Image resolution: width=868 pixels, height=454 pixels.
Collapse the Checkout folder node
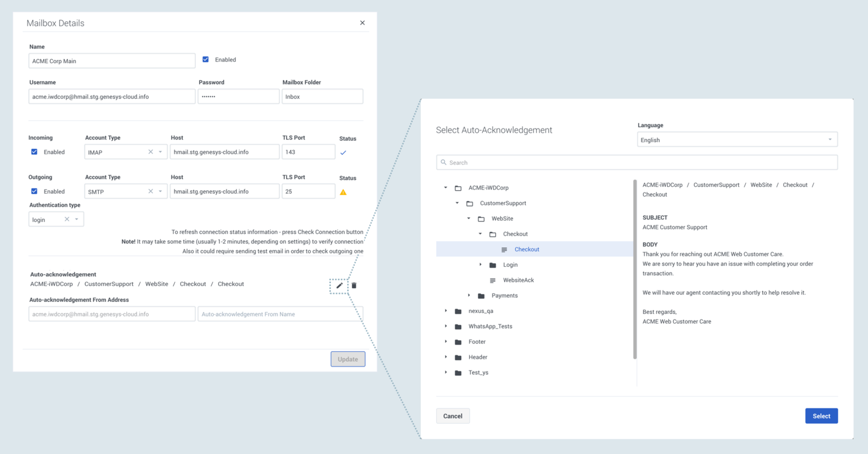(x=480, y=234)
